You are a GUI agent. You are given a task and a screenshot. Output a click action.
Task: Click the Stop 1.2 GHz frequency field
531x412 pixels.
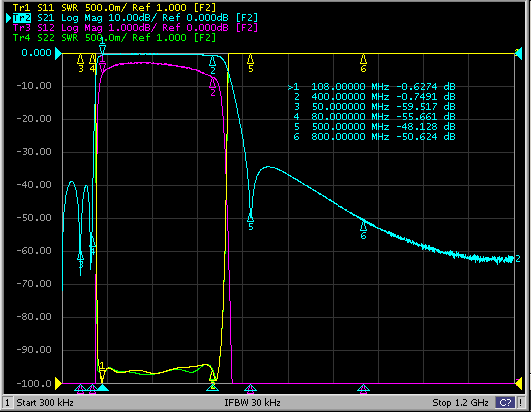click(x=460, y=403)
